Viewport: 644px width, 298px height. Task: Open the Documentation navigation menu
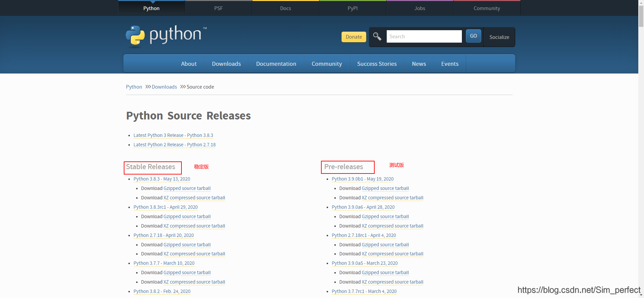(x=276, y=64)
